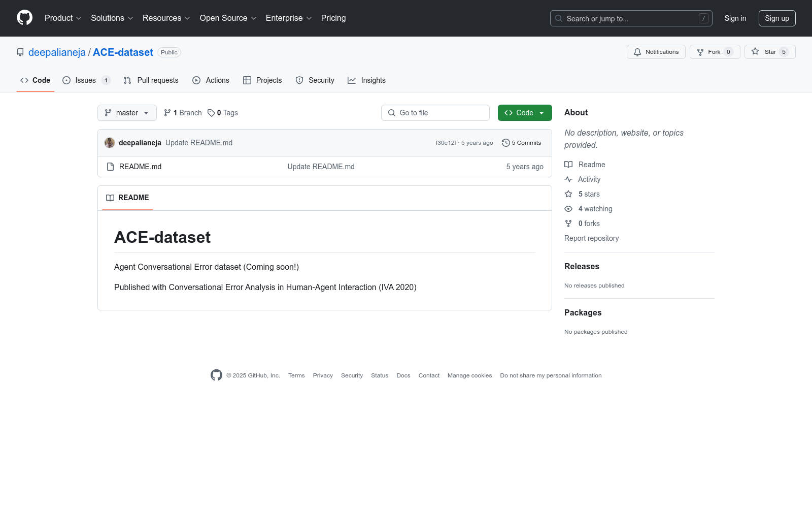This screenshot has width=812, height=508.
Task: Switch to the Insights tab
Action: [x=366, y=80]
